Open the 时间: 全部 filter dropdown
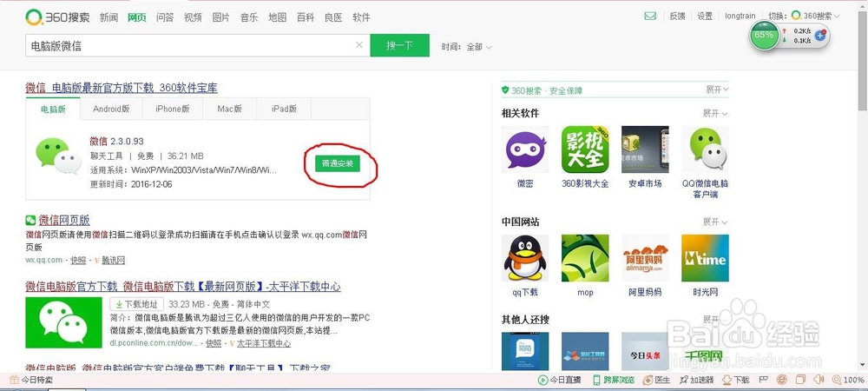Screen dimensions: 868x391 [467, 47]
